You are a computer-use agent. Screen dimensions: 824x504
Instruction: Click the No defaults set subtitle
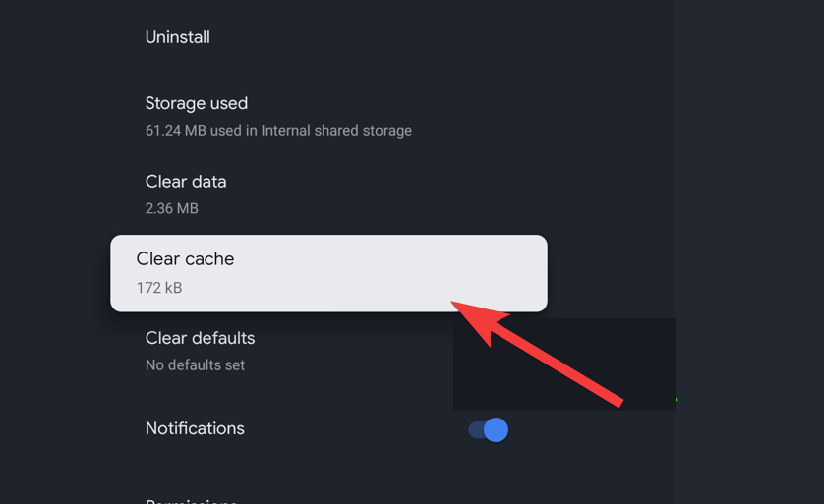tap(195, 364)
